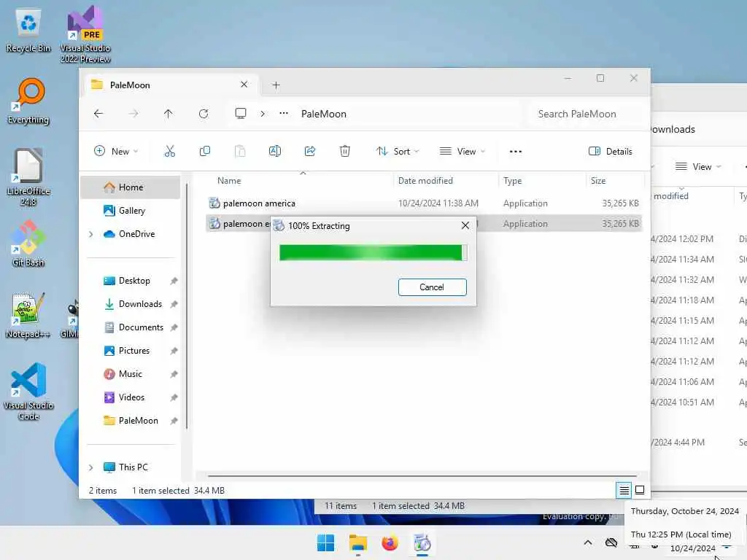The image size is (747, 560).
Task: Go back with the left arrow
Action: [x=98, y=114]
